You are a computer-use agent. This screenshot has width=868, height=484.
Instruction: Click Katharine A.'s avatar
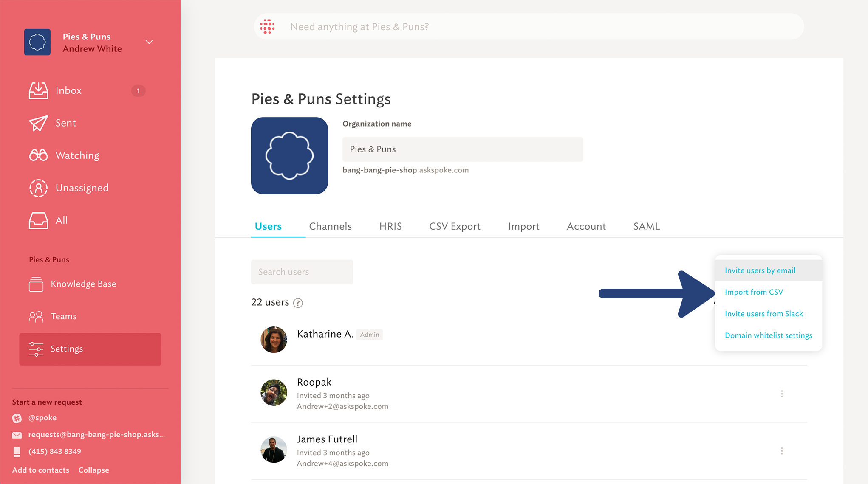pos(274,340)
